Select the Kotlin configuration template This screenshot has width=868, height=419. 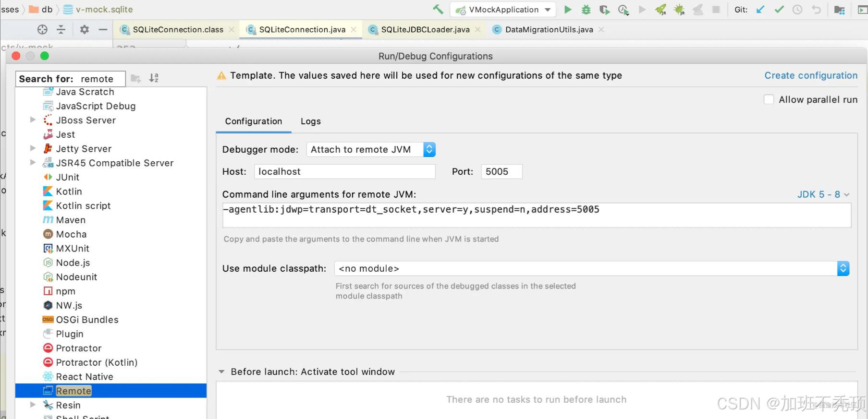[x=69, y=192]
